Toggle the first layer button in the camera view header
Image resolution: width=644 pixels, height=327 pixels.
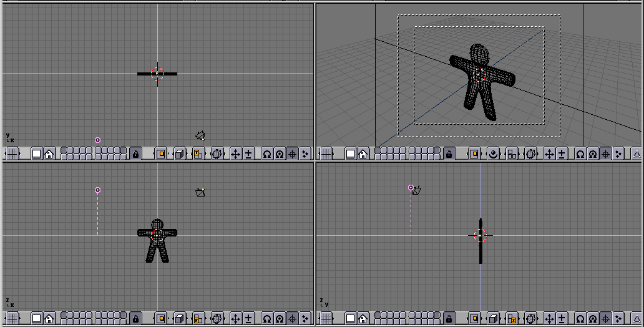point(376,151)
